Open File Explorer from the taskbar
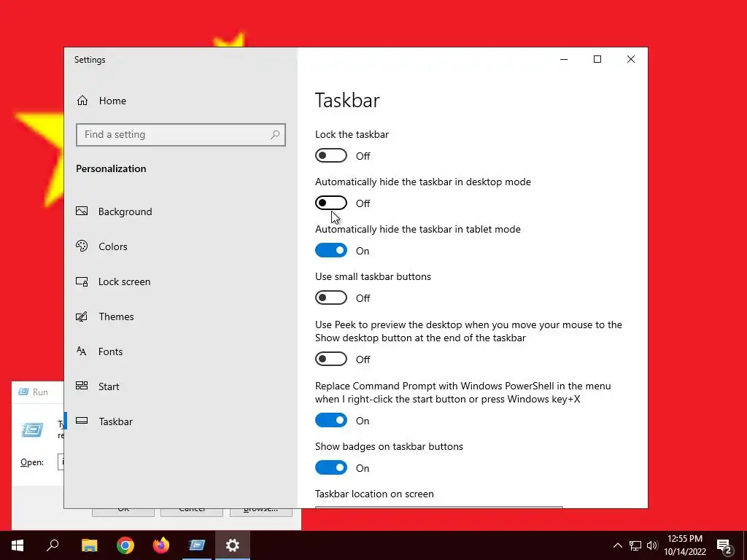The width and height of the screenshot is (747, 560). [89, 545]
